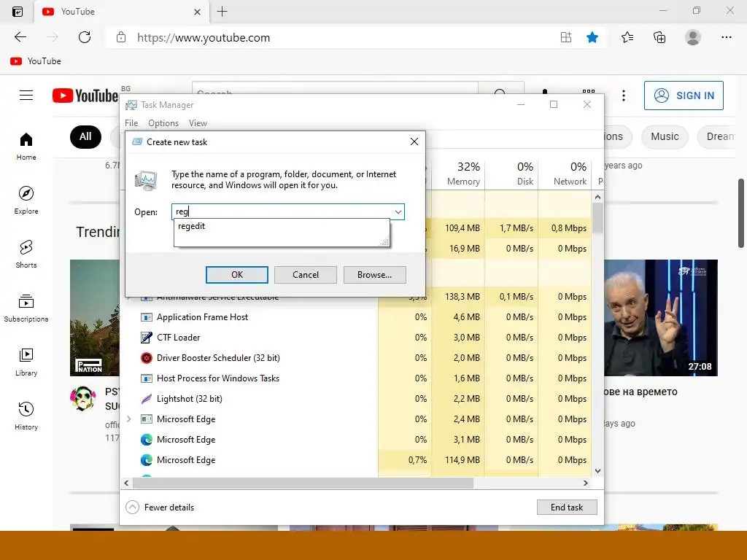Open Edge Settings and more menu
This screenshot has width=747, height=560.
pos(726,37)
